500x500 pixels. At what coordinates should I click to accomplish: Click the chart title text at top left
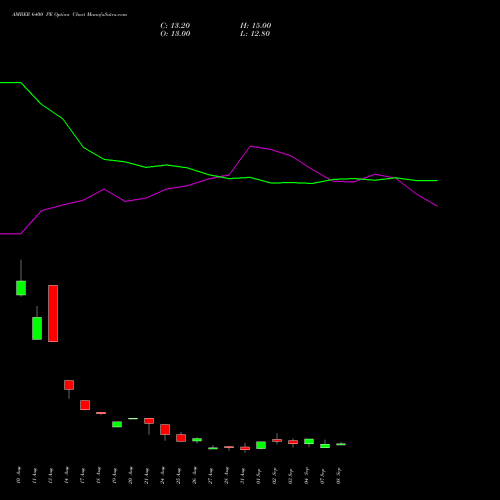69,15
